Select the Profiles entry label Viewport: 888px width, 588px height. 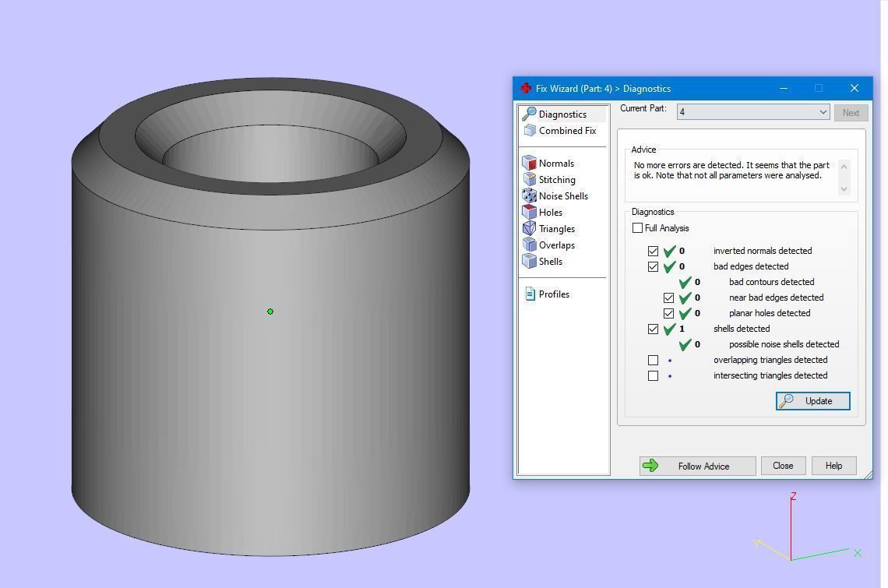(554, 294)
